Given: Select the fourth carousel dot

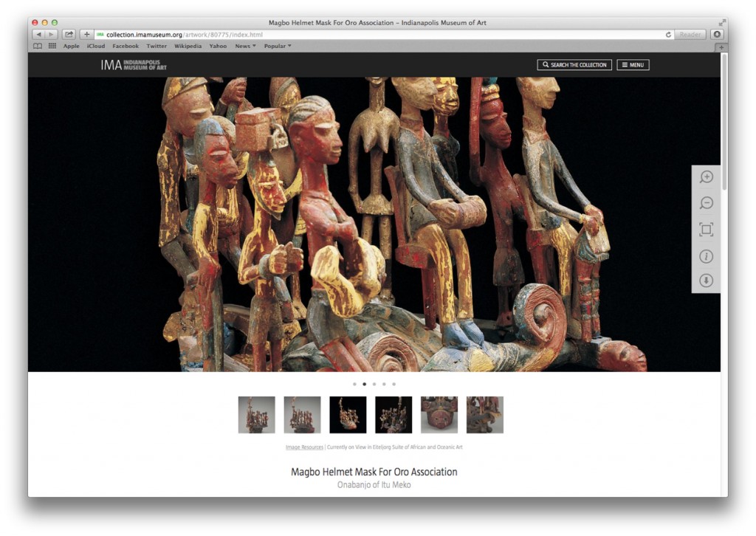Looking at the screenshot, I should (x=384, y=384).
